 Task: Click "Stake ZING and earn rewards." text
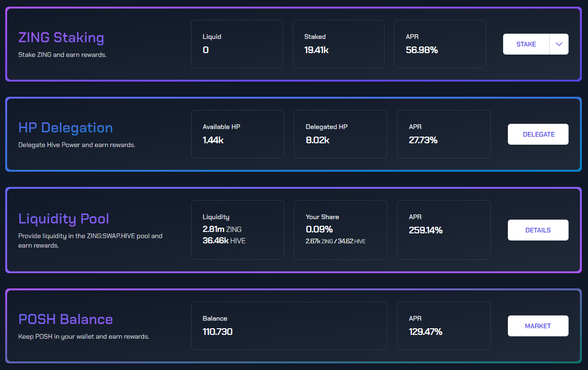pyautogui.click(x=62, y=55)
